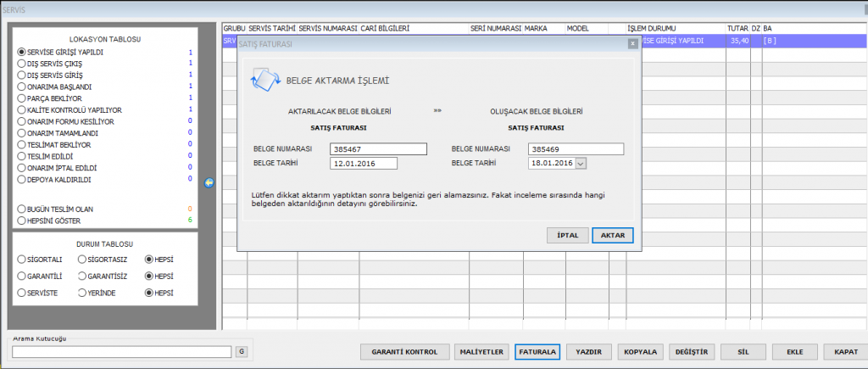
Task: Click the new Belge Numarası 385469 field
Action: 575,149
